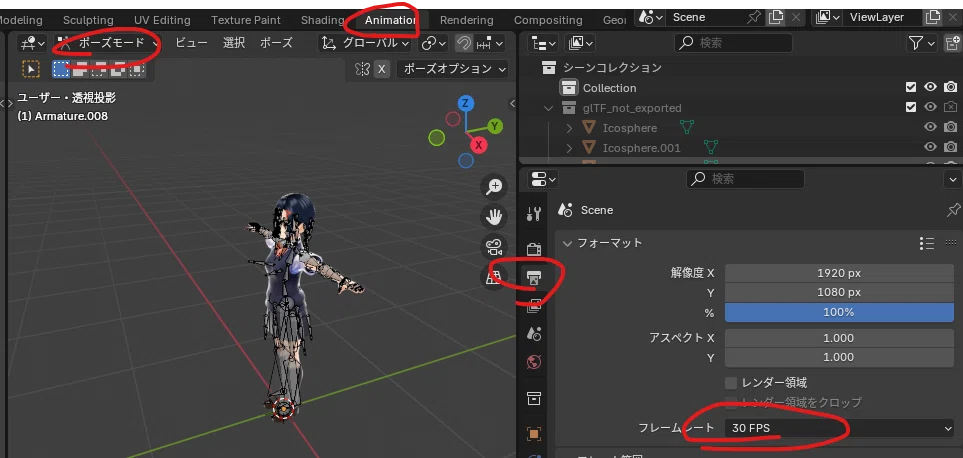Open the Tool properties tab icon
Screen dimensions: 963x458
pyautogui.click(x=534, y=214)
